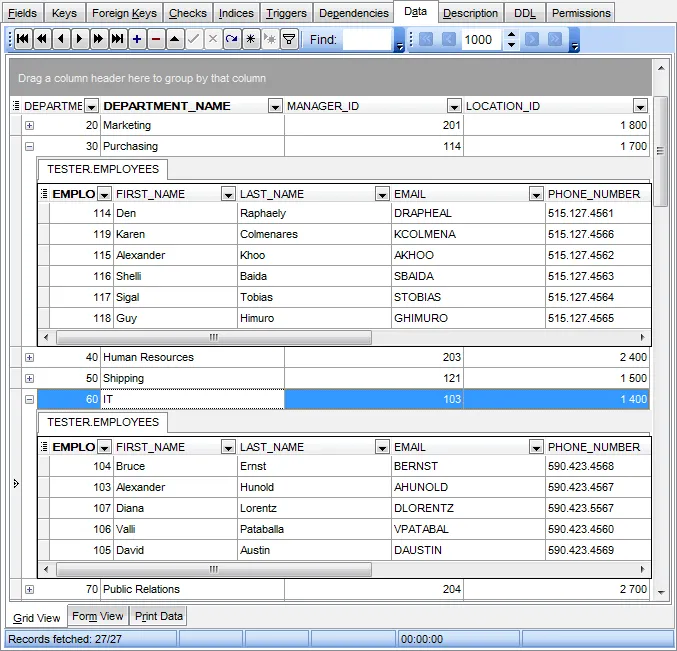Open the DDL tab

pyautogui.click(x=525, y=13)
